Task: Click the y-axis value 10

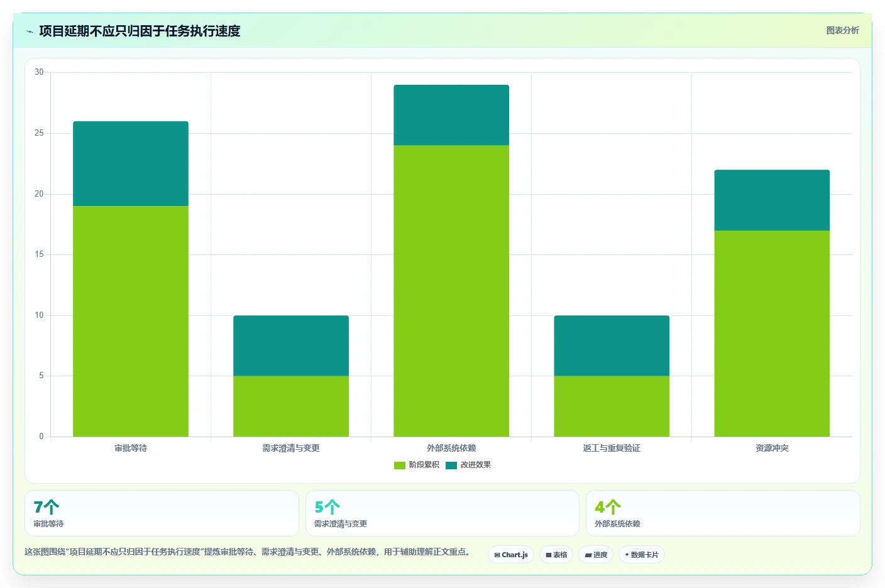Action: pos(39,315)
